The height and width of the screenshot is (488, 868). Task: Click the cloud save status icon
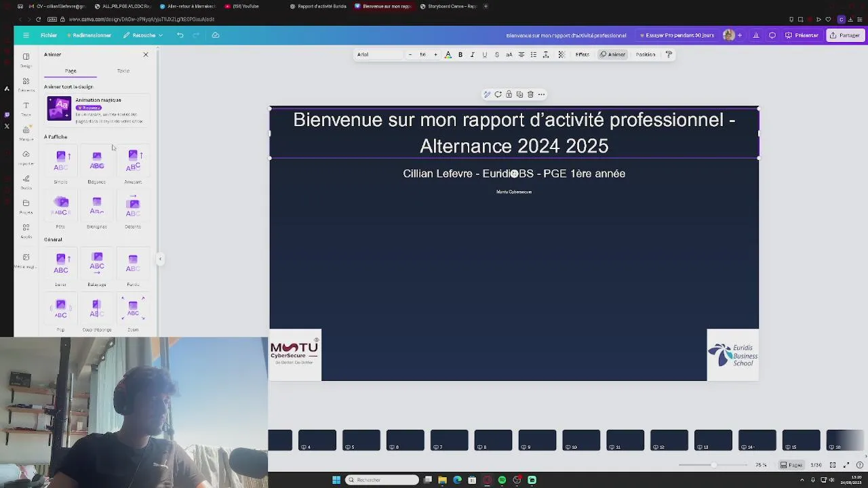[216, 35]
